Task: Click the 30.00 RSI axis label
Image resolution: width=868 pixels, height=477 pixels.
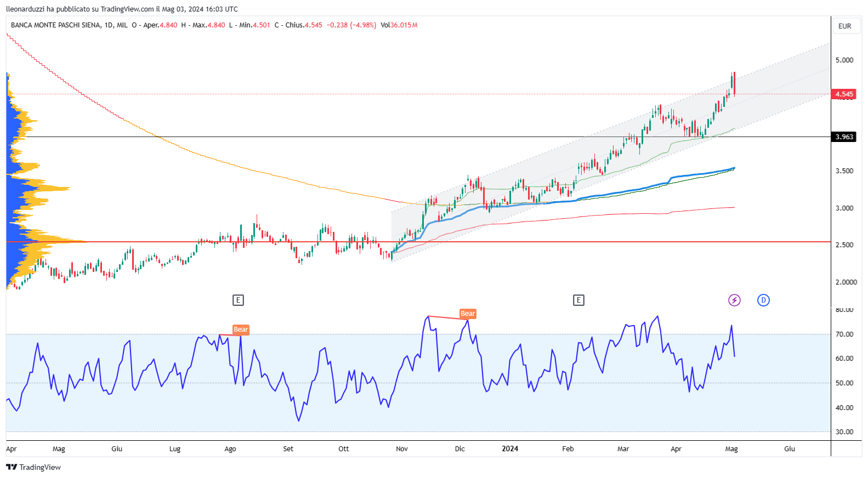Action: click(844, 432)
